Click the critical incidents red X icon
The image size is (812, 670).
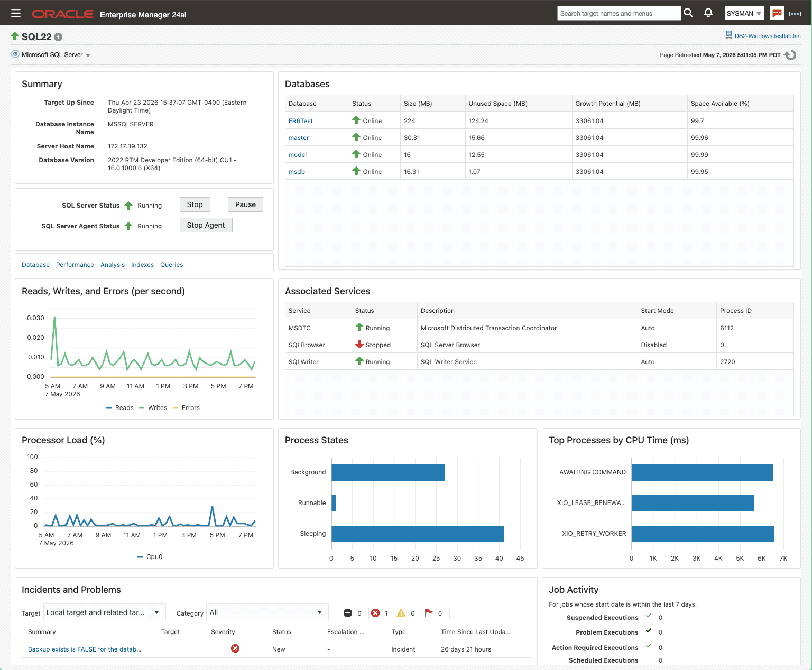click(x=375, y=613)
